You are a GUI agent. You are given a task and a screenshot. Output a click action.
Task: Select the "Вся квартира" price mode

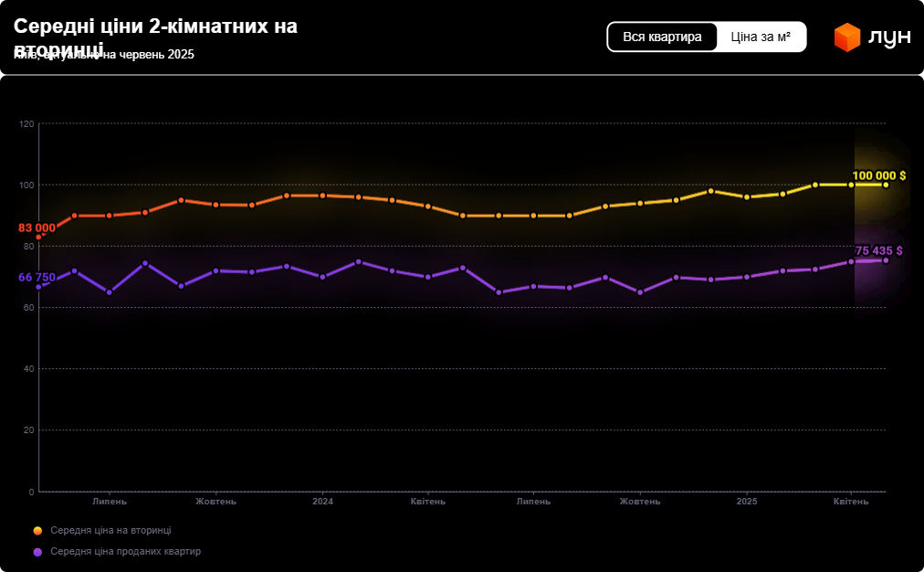662,37
